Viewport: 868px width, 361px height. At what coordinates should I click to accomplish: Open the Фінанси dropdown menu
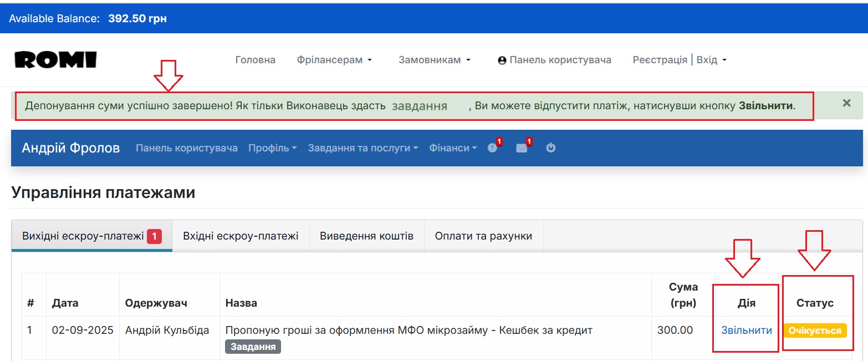452,148
